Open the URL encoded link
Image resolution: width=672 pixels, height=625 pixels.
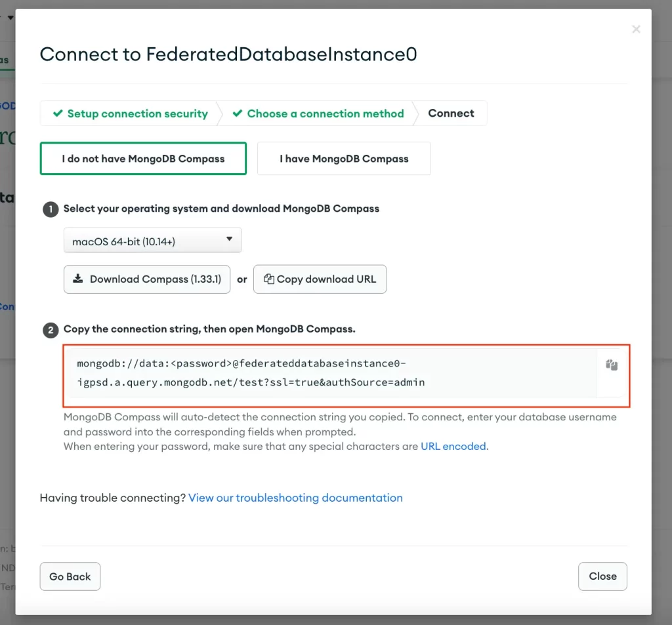(x=453, y=446)
